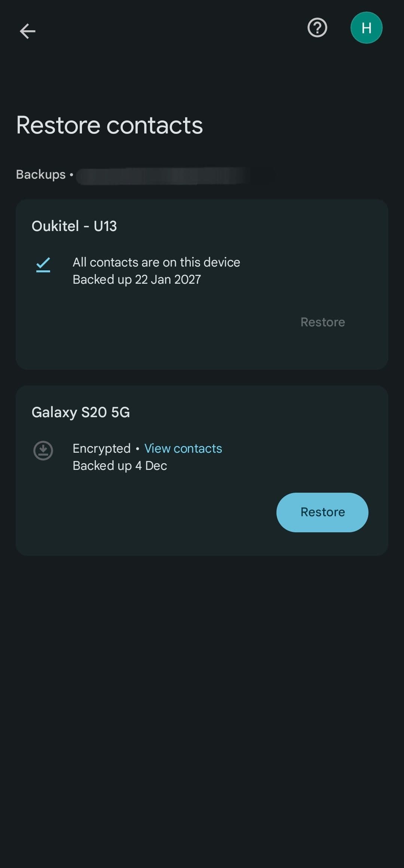Tap the Restore contacts page heading
This screenshot has height=868, width=404.
(x=109, y=125)
